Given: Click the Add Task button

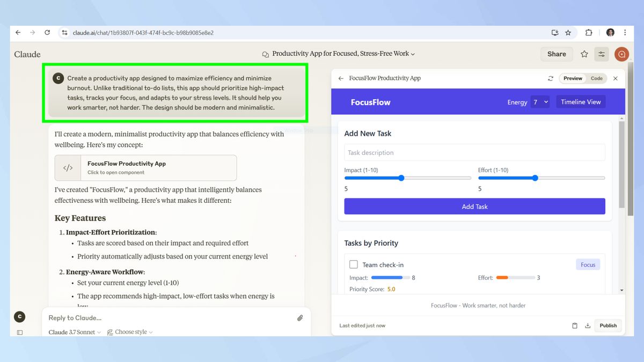Looking at the screenshot, I should pyautogui.click(x=474, y=206).
